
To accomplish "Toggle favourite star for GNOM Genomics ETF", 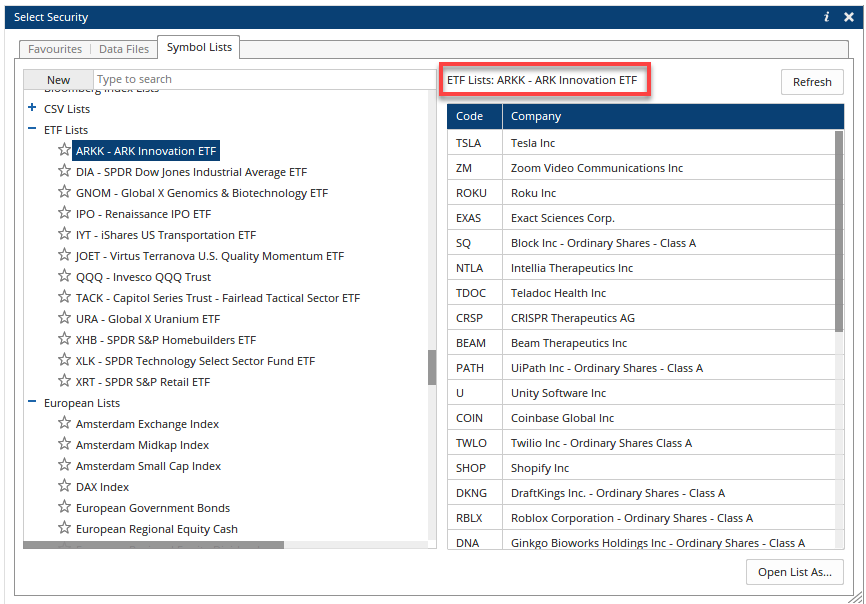I will click(x=64, y=192).
